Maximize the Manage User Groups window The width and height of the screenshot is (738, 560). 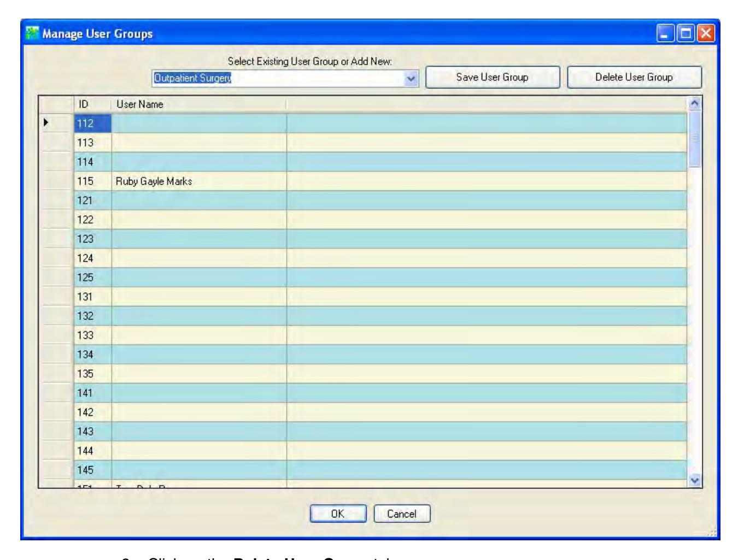tap(684, 33)
